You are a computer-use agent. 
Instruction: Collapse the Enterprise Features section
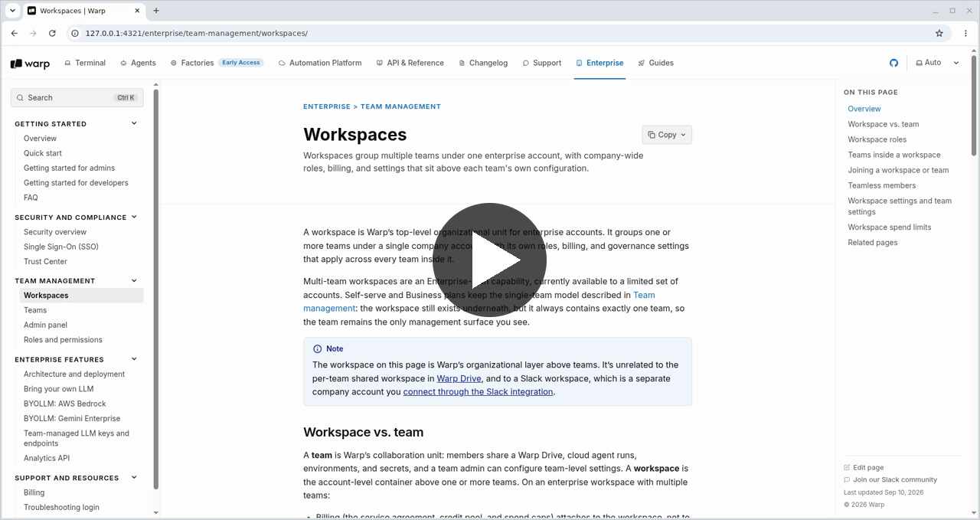[134, 359]
